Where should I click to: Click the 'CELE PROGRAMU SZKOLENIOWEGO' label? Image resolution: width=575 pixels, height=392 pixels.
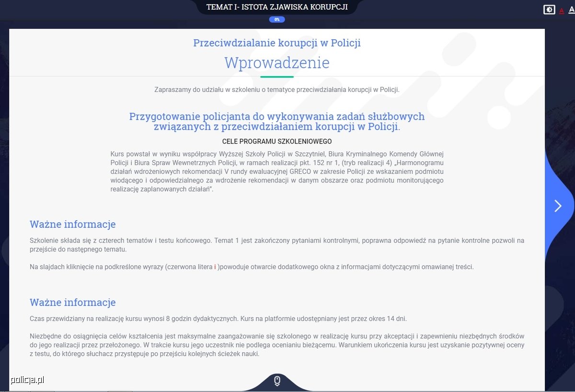(277, 142)
